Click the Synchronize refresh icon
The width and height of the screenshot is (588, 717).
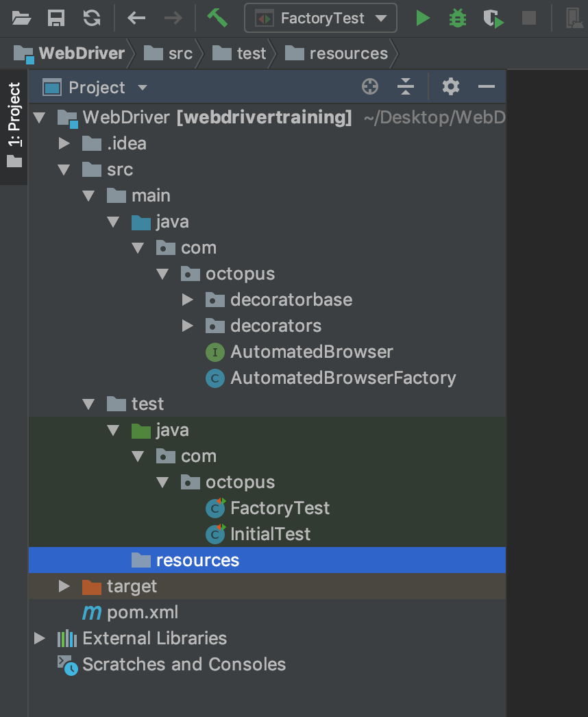click(91, 18)
